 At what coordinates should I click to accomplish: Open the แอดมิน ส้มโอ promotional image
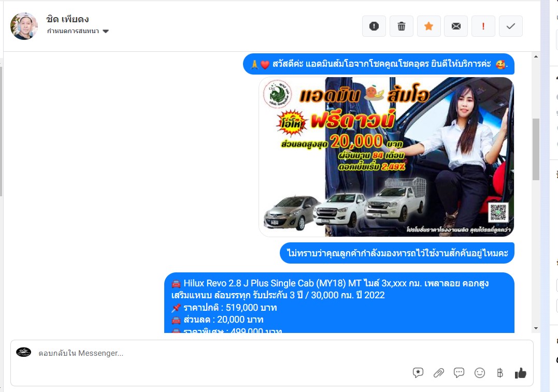[x=386, y=157]
